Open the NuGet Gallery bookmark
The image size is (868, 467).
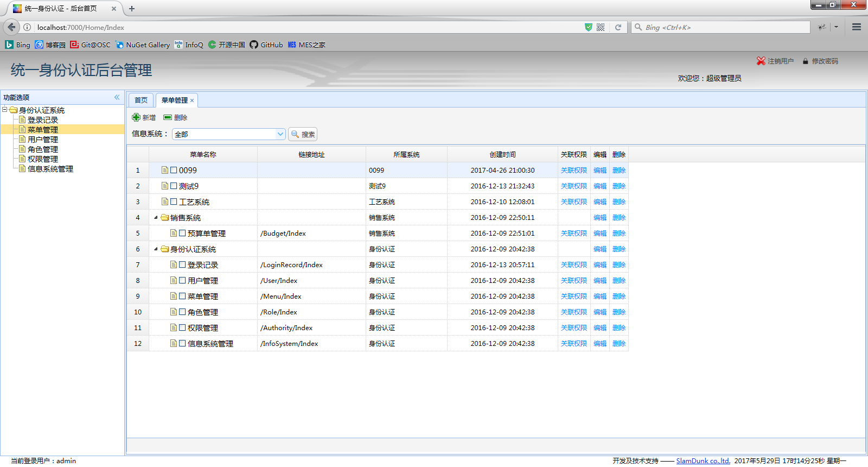(x=143, y=45)
